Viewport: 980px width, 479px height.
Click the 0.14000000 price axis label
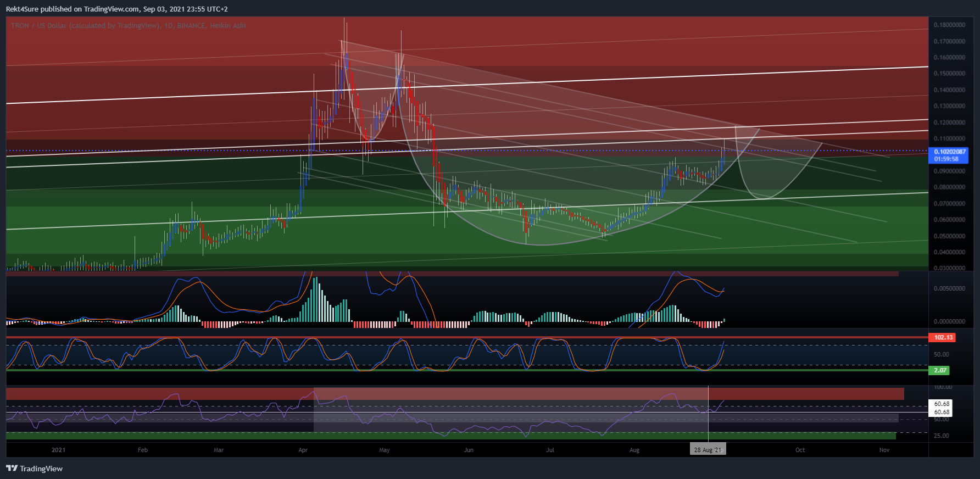(949, 90)
